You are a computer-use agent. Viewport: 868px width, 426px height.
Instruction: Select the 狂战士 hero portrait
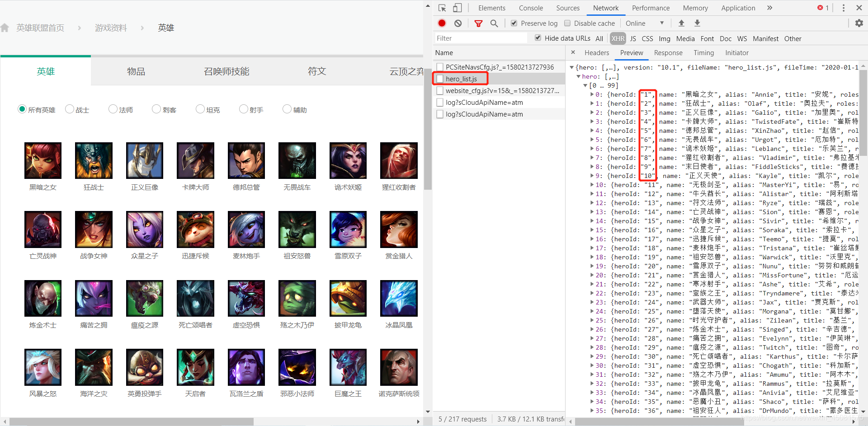94,160
